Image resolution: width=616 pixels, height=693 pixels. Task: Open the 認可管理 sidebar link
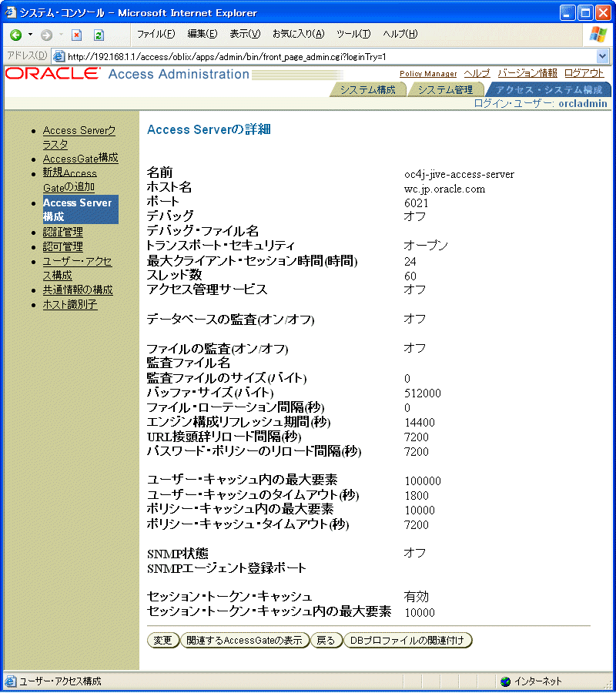(62, 246)
